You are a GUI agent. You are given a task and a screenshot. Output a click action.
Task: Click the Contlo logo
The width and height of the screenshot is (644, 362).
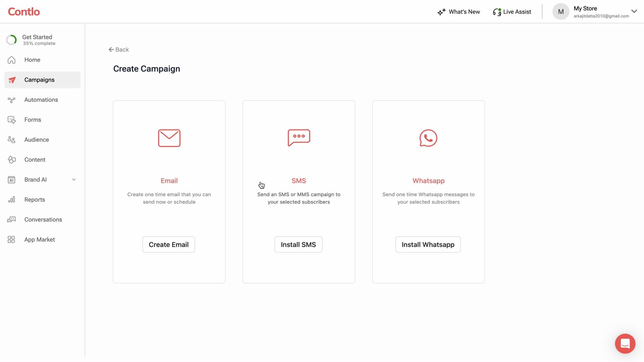[24, 12]
